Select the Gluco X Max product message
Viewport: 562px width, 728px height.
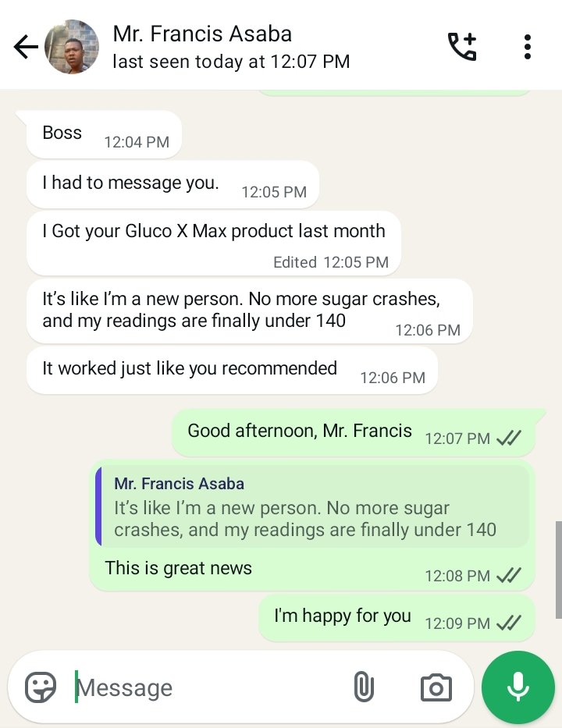[x=214, y=232]
